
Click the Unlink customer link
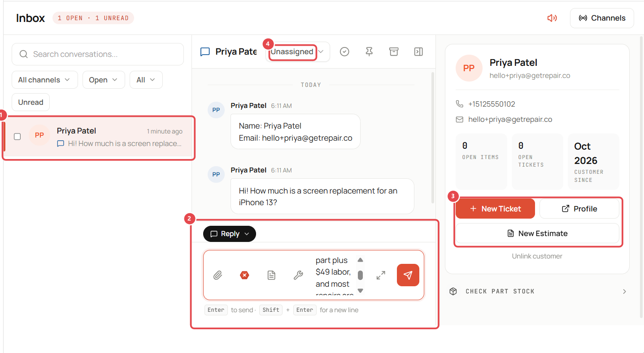[x=537, y=256]
